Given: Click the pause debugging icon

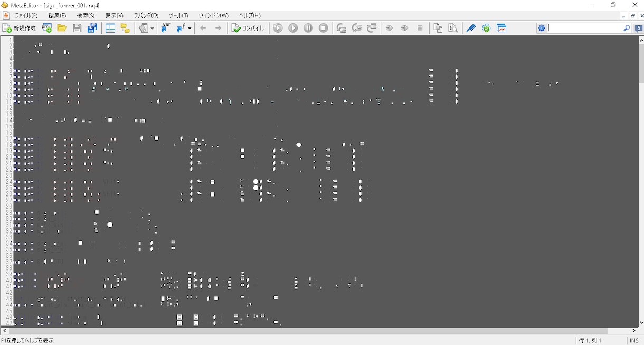Looking at the screenshot, I should pyautogui.click(x=308, y=28).
